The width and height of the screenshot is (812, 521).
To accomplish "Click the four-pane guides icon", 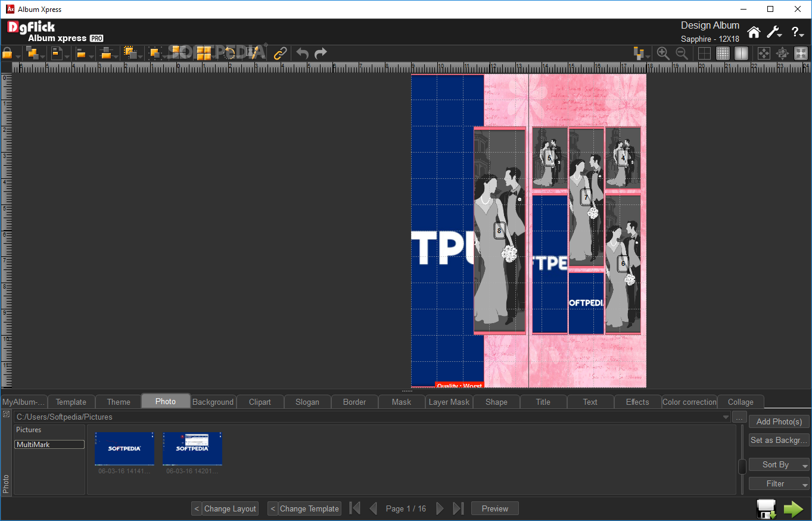I will tap(704, 53).
